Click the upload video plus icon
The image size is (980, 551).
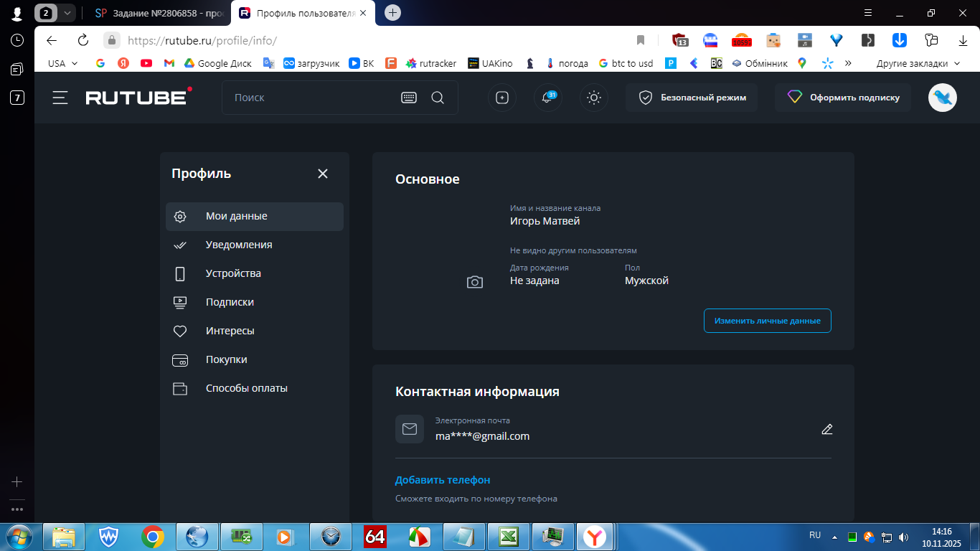click(x=502, y=98)
